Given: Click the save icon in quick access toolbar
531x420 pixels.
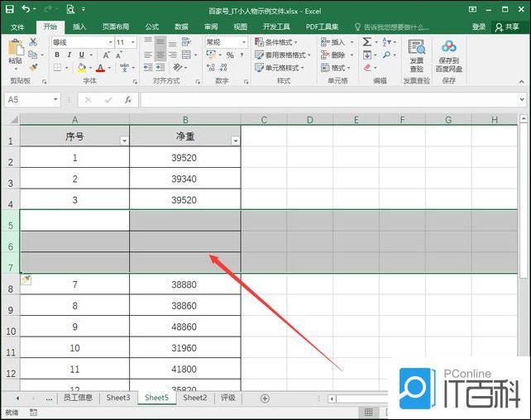Looking at the screenshot, I should tap(9, 9).
